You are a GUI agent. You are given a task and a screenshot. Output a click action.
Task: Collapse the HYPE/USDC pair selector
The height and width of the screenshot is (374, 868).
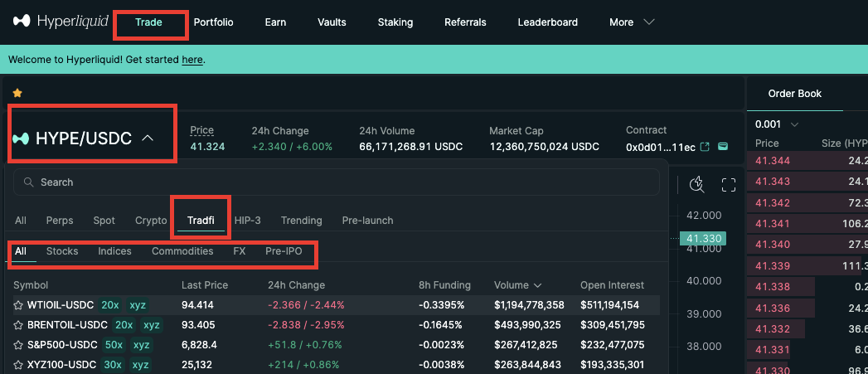[148, 138]
